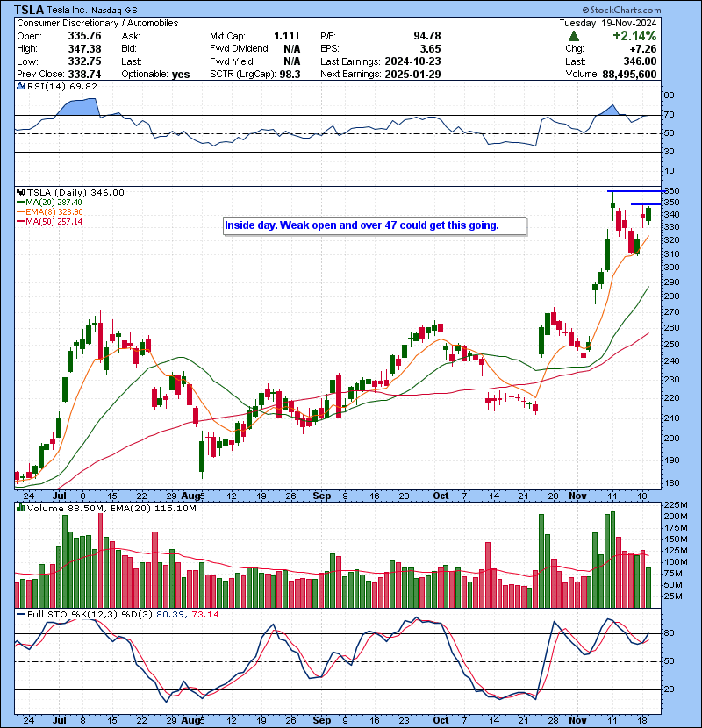Click the Next Earnings date 2025-01-29
Screen dimensions: 702x728
tap(412, 74)
